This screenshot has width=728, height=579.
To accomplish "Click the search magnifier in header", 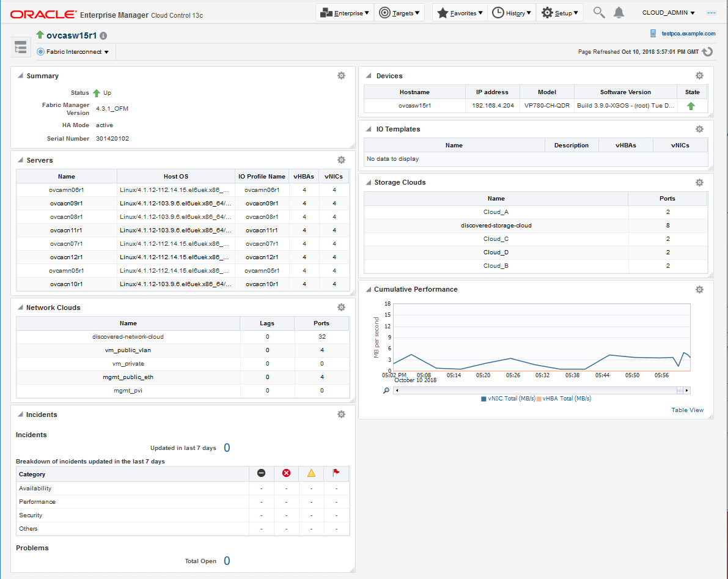I will tap(599, 13).
